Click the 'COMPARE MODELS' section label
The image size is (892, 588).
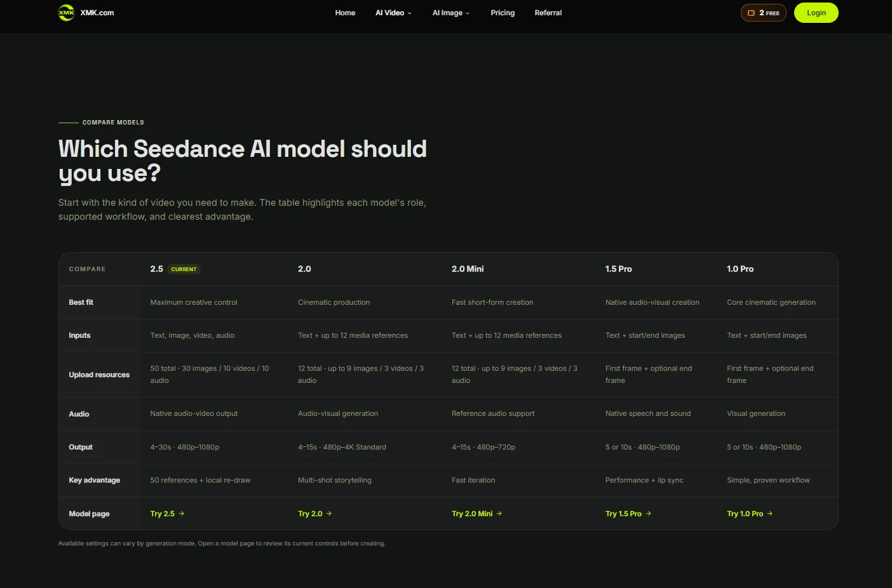click(113, 123)
